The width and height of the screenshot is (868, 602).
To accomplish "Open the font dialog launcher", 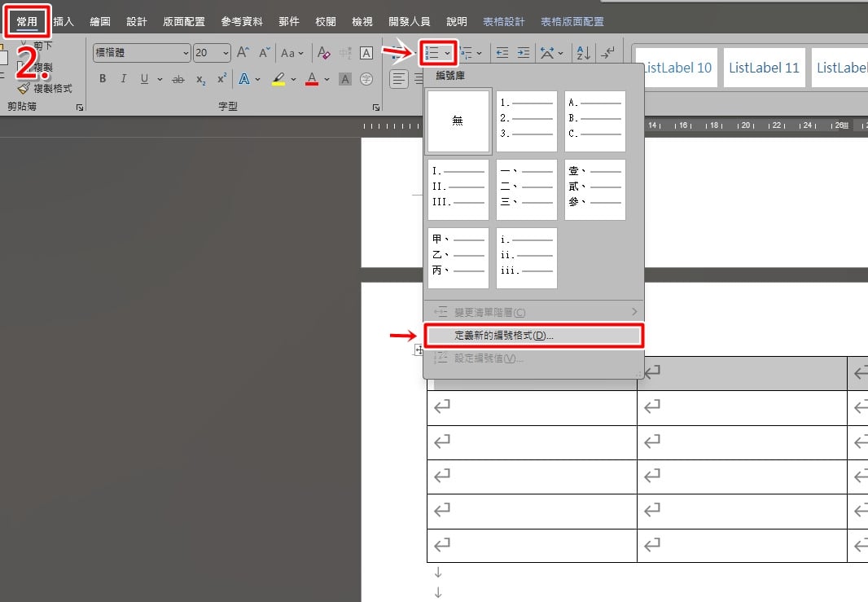I will click(x=376, y=107).
